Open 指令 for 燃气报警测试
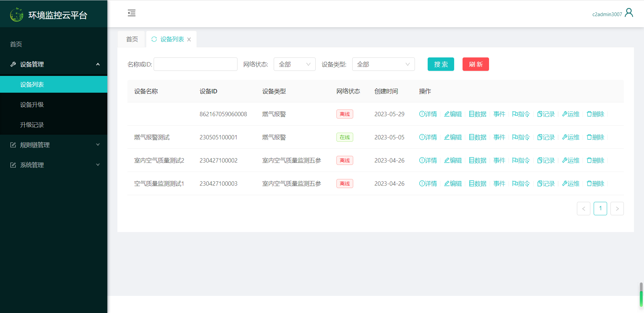644x313 pixels. pos(521,137)
